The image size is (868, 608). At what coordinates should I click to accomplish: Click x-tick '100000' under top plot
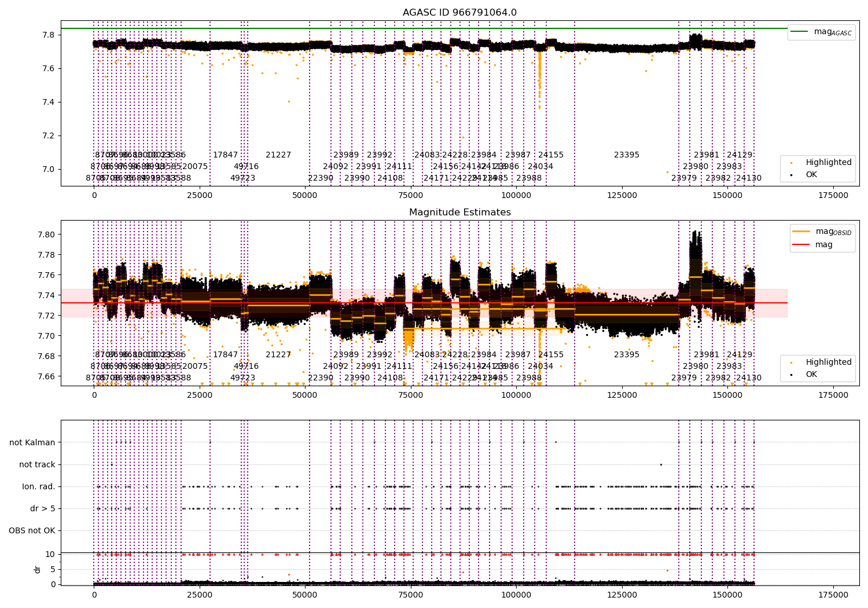(x=516, y=196)
